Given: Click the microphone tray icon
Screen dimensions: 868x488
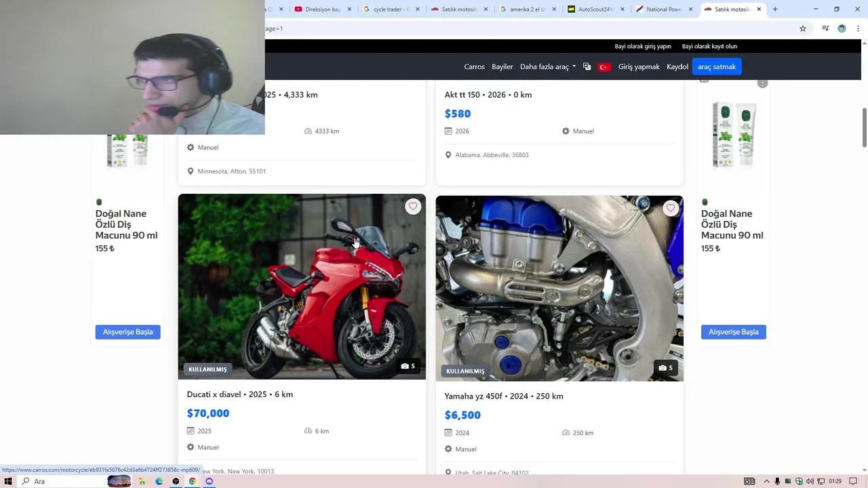Looking at the screenshot, I should pos(777,481).
